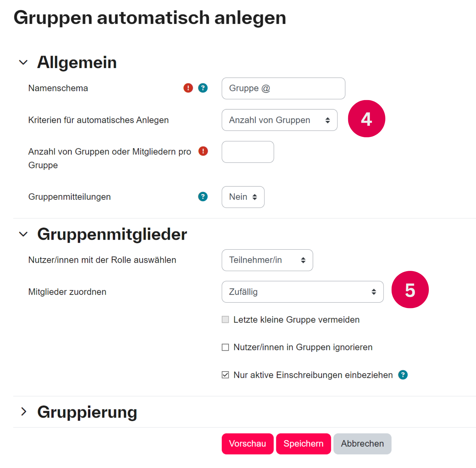Click the Speichern button
This screenshot has height=468, width=476.
click(303, 444)
